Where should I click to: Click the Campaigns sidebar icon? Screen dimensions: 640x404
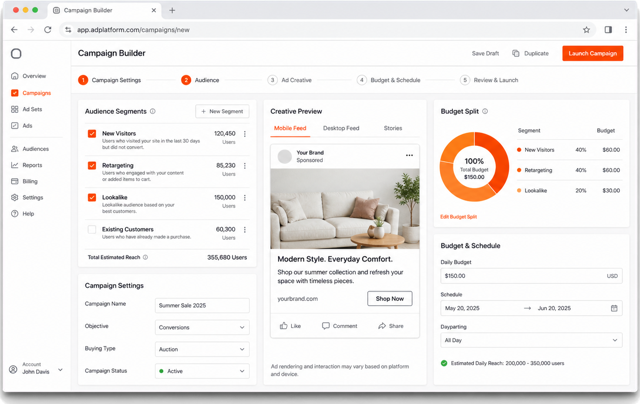tap(15, 93)
